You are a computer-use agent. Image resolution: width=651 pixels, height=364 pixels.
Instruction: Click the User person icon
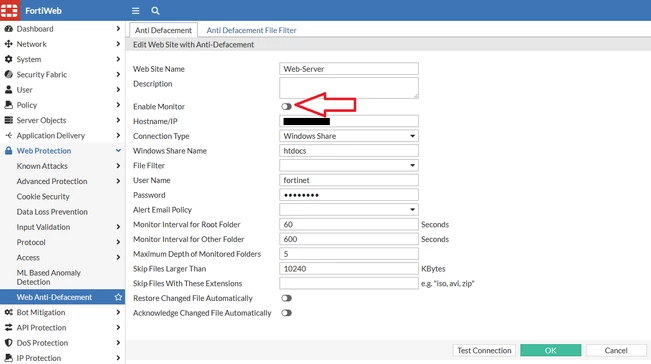pos(8,90)
